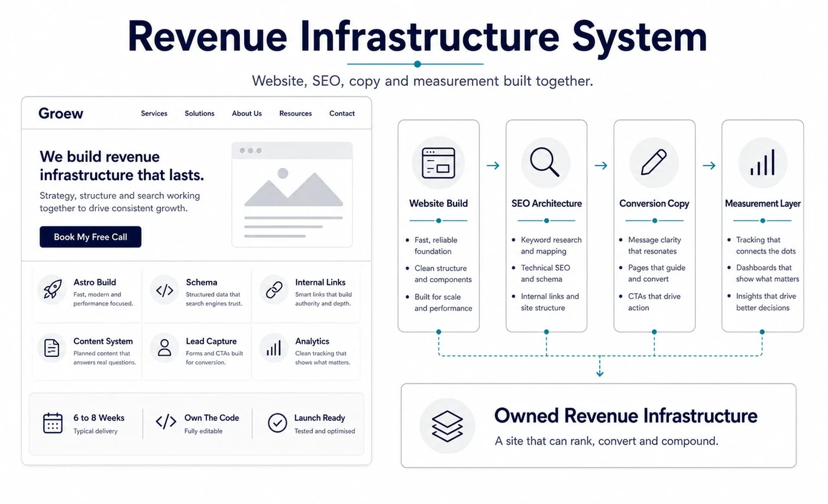Click the Measurement Layer card title
The image size is (828, 504).
click(x=763, y=203)
